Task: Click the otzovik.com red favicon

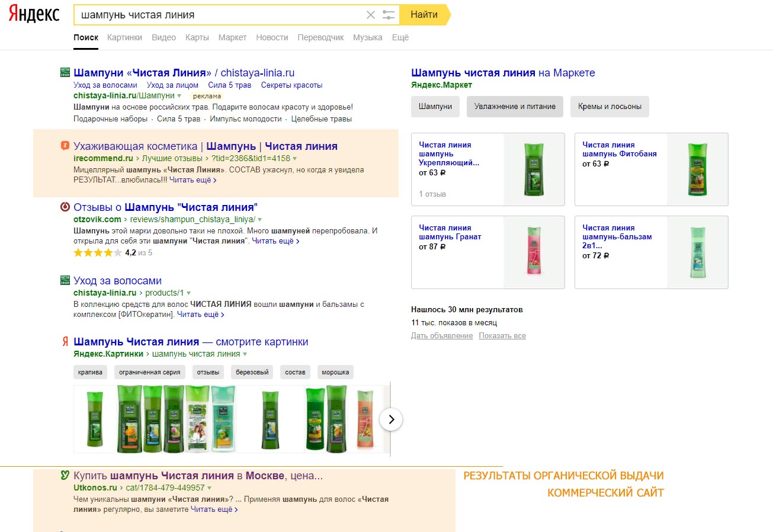Action: pos(65,207)
